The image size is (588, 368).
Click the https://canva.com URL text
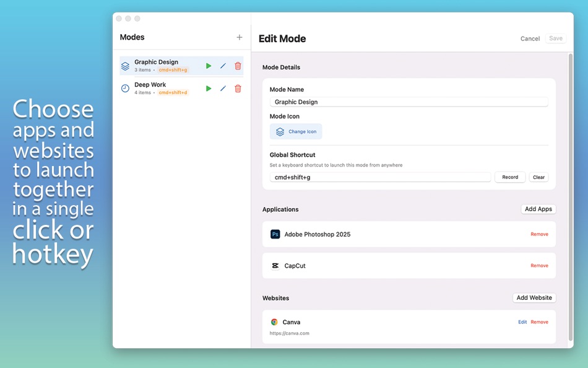click(290, 333)
